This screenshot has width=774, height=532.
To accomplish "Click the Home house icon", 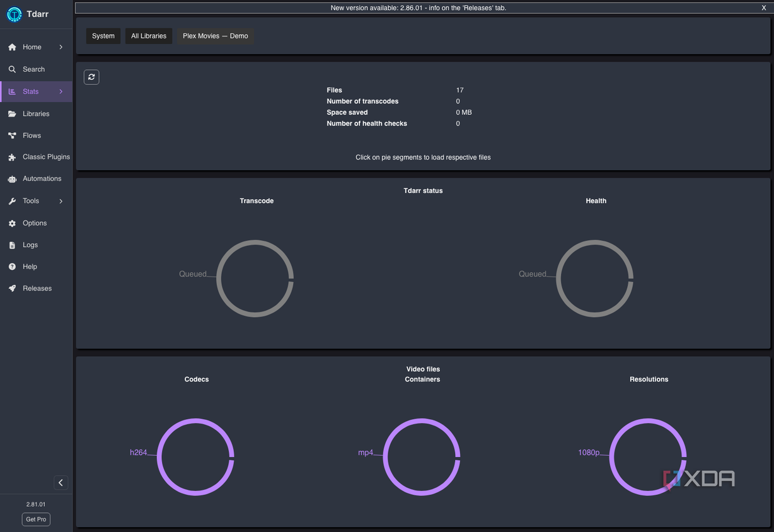I will (x=12, y=47).
